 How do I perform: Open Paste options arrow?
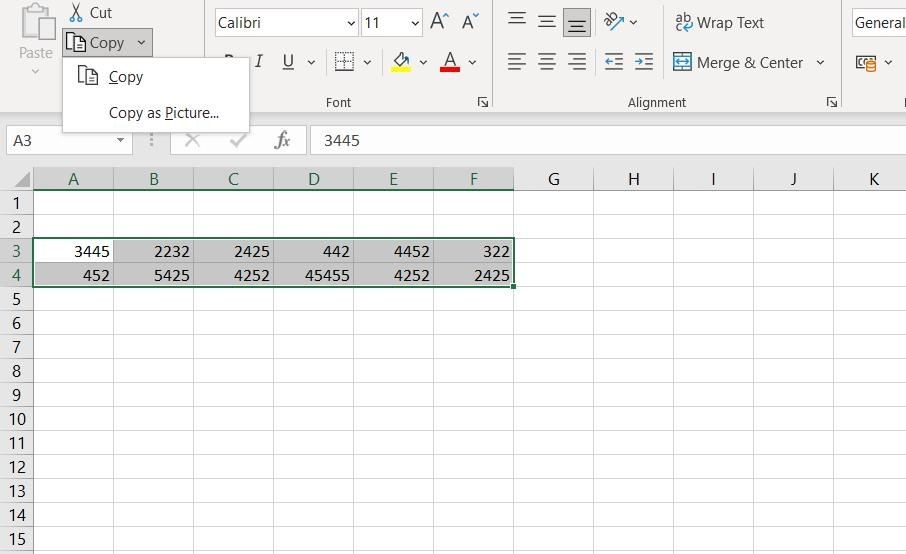point(35,72)
